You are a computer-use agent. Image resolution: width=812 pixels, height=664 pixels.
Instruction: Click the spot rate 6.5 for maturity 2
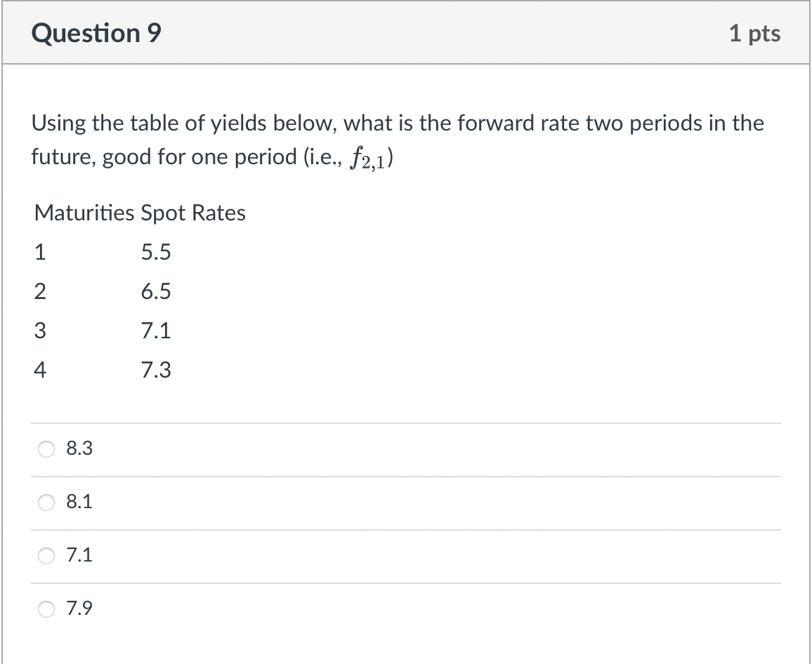point(156,291)
